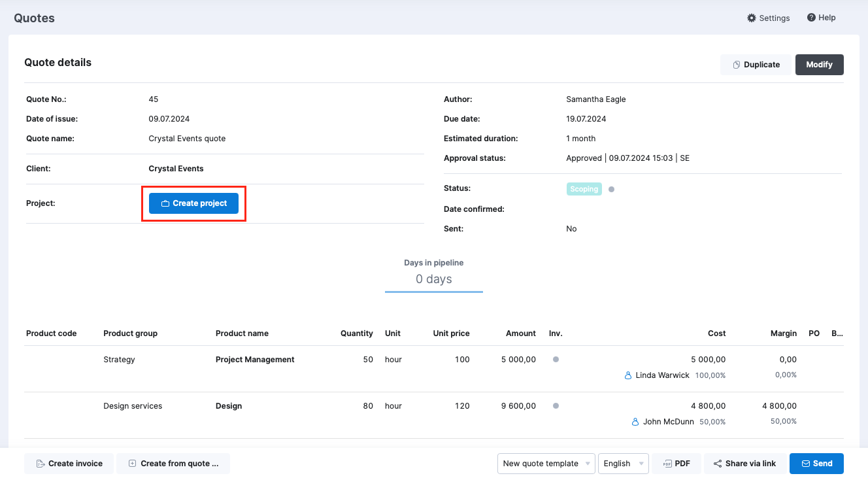Image resolution: width=868 pixels, height=478 pixels.
Task: Click the Quotes page title
Action: pos(35,18)
